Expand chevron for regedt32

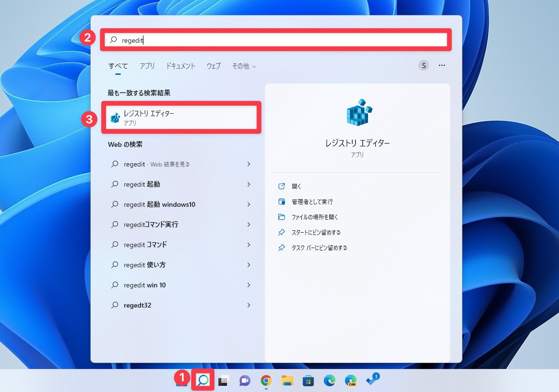coord(249,306)
